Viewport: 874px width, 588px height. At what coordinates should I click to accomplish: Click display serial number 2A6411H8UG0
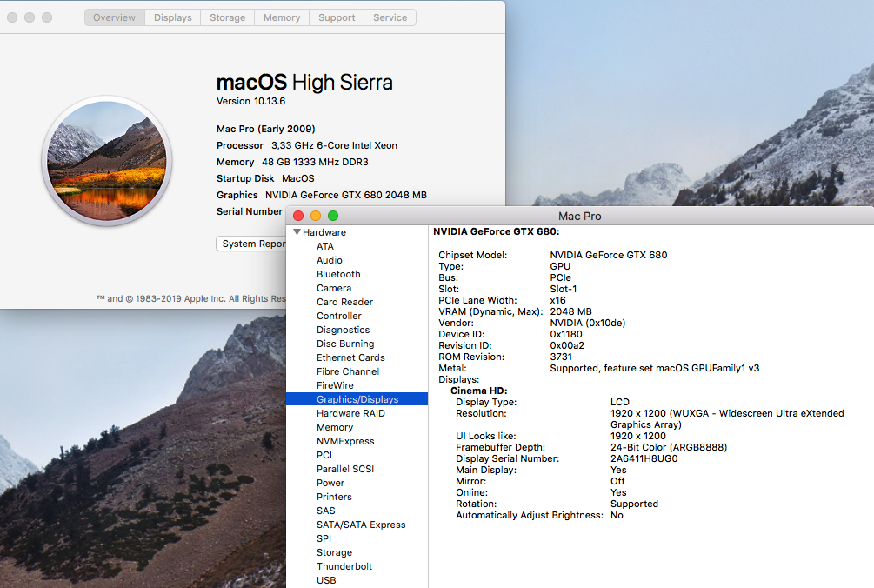[x=644, y=458]
